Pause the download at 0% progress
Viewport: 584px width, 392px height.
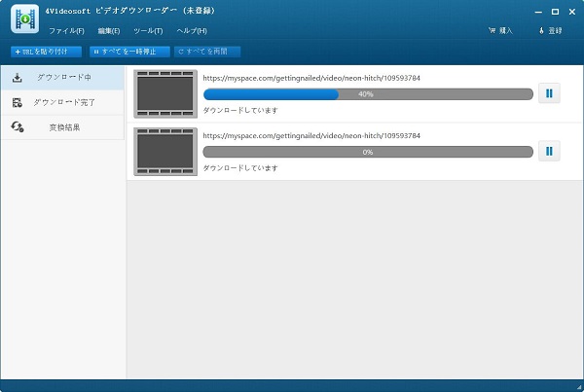pos(549,151)
